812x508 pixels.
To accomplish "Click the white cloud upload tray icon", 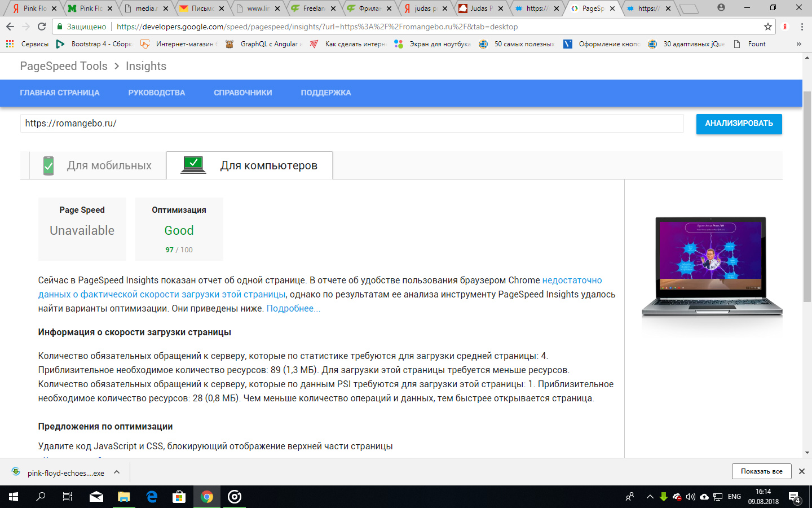I will [x=704, y=497].
